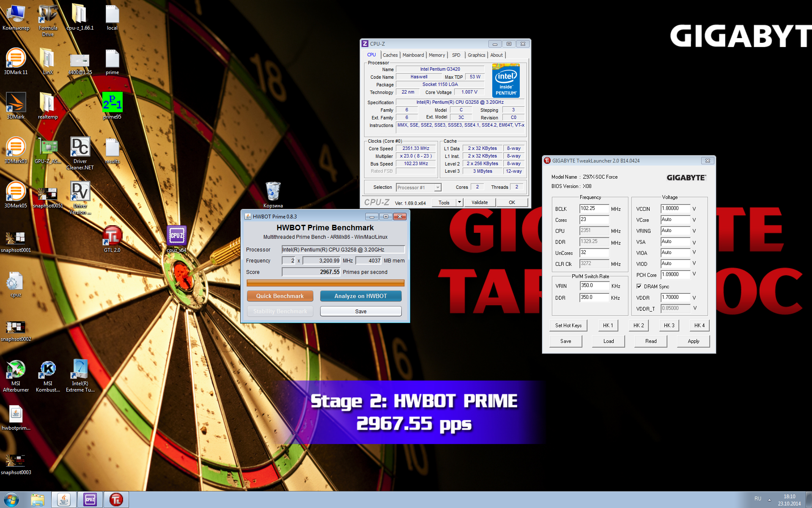Viewport: 812px width, 508px height.
Task: Open the hwbotprime jar file icon
Action: coord(16,417)
